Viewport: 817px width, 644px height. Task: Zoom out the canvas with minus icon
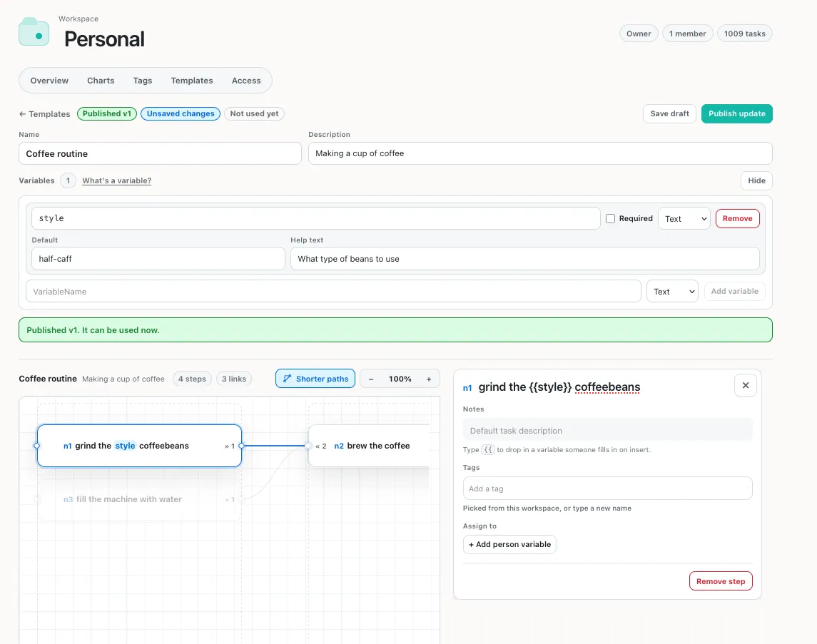(371, 379)
